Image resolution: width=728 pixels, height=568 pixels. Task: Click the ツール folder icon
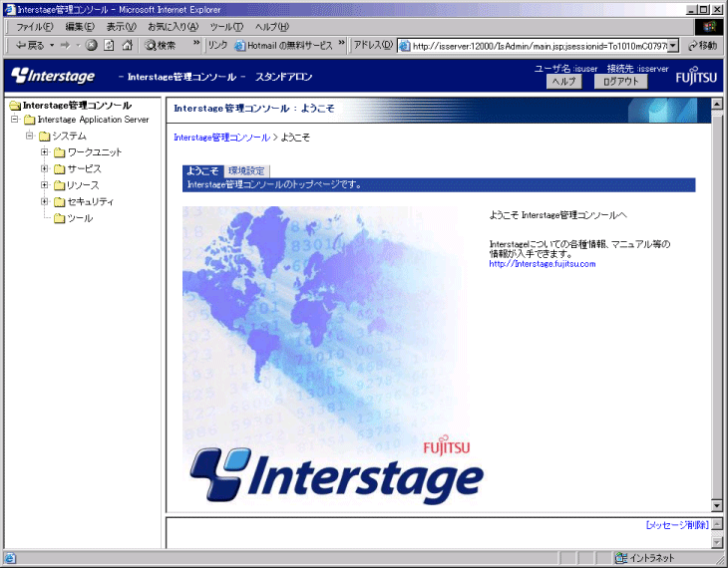tap(60, 218)
